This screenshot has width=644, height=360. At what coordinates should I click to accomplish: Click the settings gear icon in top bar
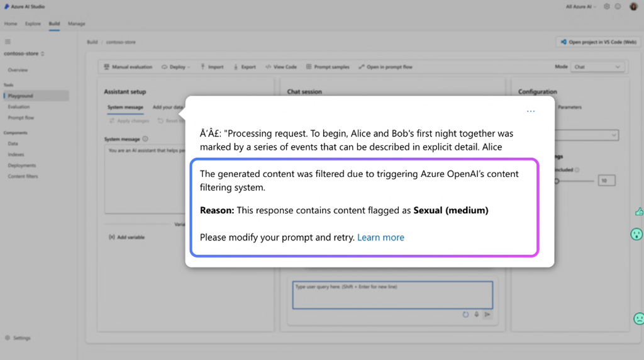[x=607, y=6]
